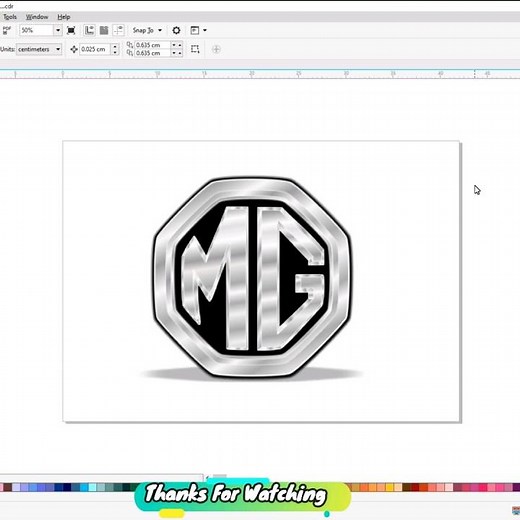Click the Publish to PDF icon
The width and height of the screenshot is (520, 520).
[x=7, y=30]
